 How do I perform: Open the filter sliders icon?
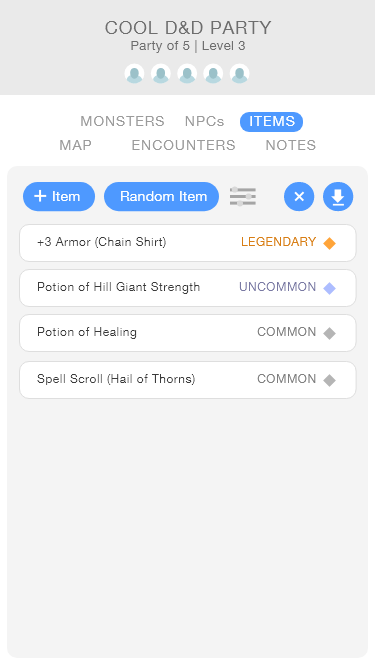tap(243, 197)
